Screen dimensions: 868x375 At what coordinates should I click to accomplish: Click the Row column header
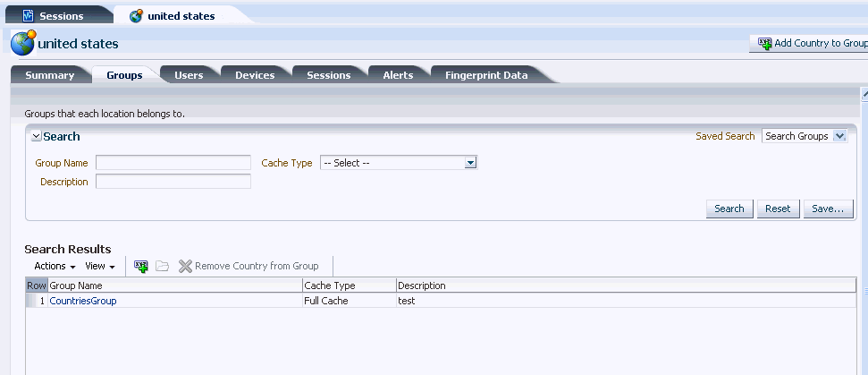[x=37, y=286]
